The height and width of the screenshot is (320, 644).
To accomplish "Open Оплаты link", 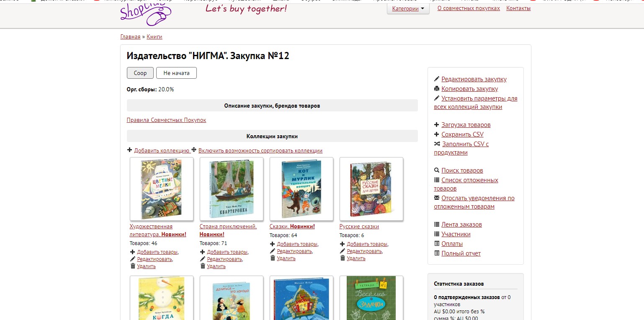I will point(452,244).
